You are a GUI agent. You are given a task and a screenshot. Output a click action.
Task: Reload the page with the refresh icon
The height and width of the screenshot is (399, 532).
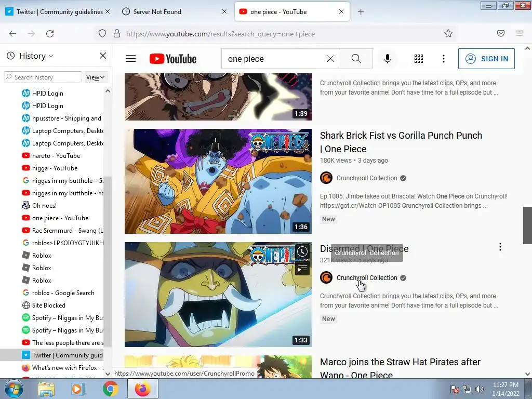(x=50, y=34)
